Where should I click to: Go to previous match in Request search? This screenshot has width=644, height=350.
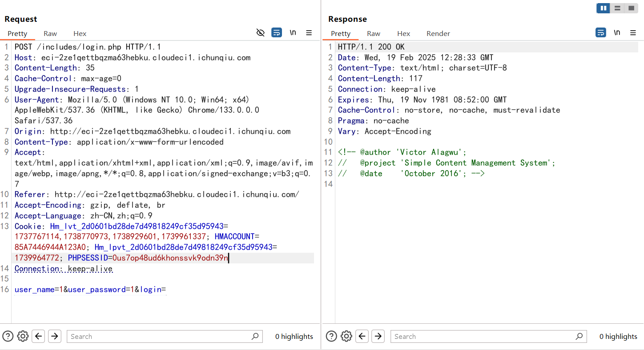click(x=39, y=336)
